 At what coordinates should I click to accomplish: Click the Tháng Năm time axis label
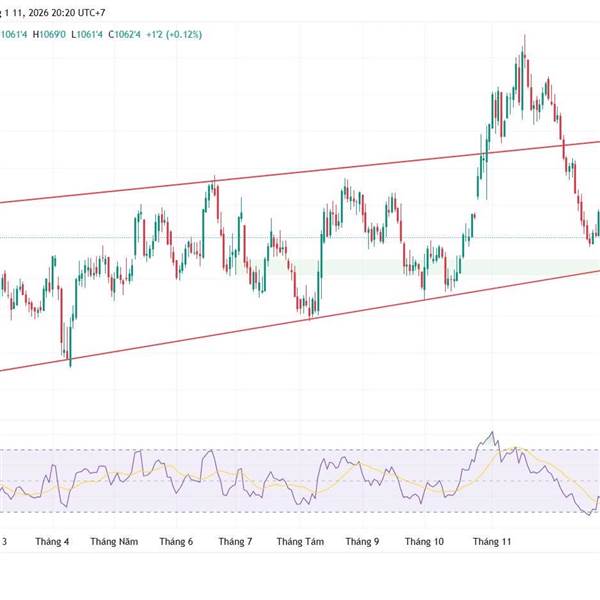(x=113, y=541)
